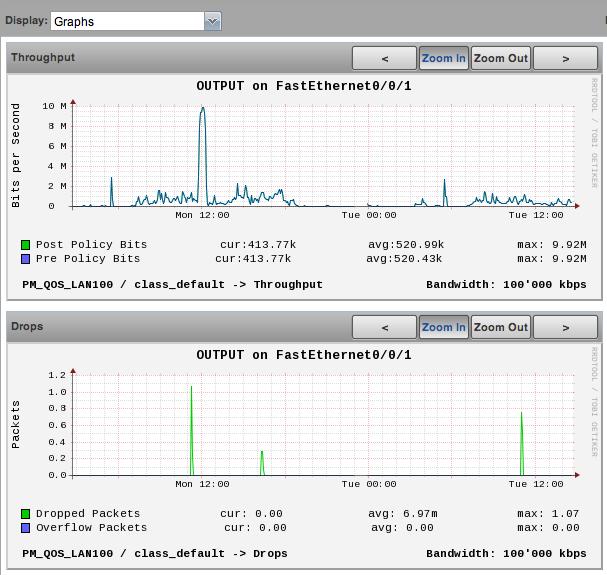Click the Post Policy Bits legend label
Screen dimensions: 607x575
91,245
